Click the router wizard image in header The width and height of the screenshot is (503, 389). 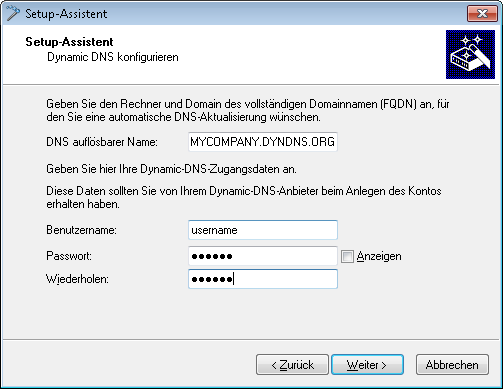[470, 54]
